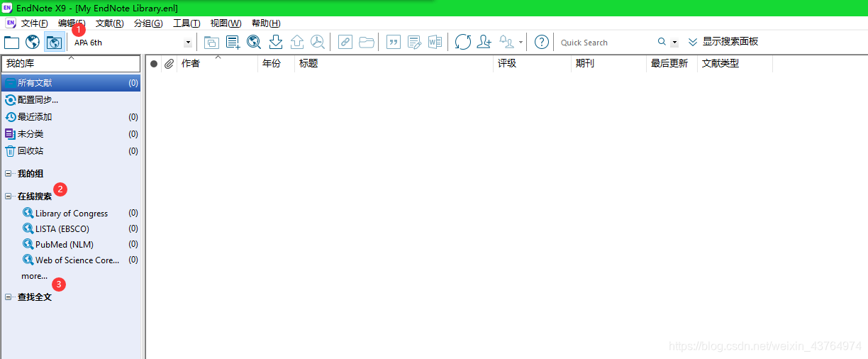Screen dimensions: 868x359
Task: Click the Export upload-arrow icon
Action: pos(297,43)
